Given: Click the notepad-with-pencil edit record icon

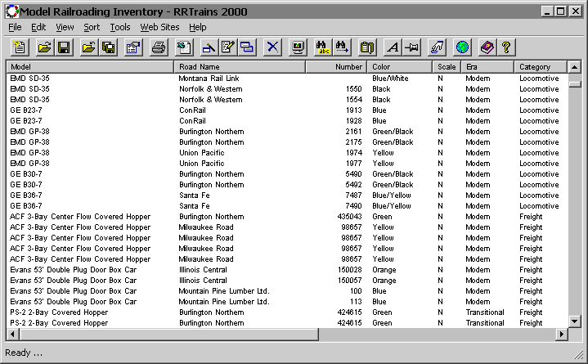Looking at the screenshot, I should [228, 47].
